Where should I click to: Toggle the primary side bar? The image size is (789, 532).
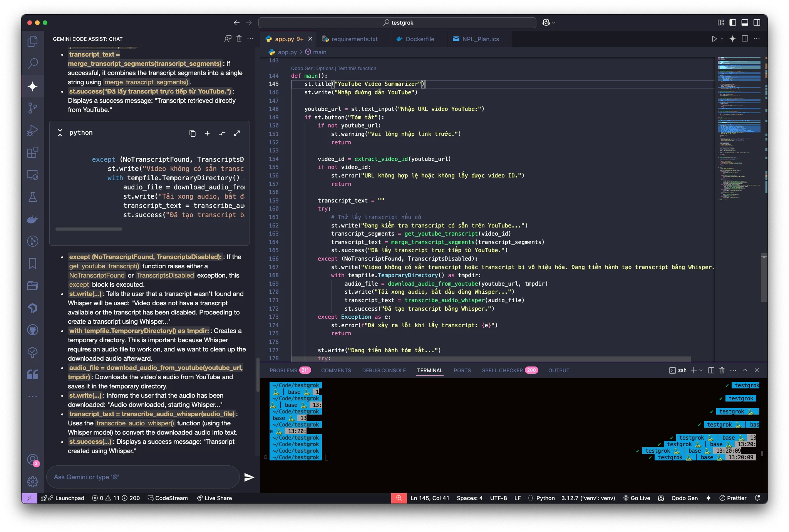[x=733, y=23]
